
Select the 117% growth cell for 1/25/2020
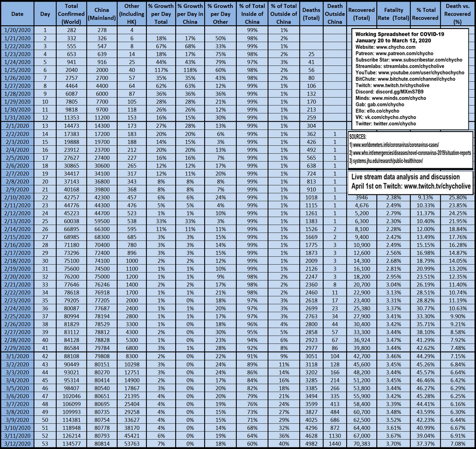pyautogui.click(x=161, y=70)
